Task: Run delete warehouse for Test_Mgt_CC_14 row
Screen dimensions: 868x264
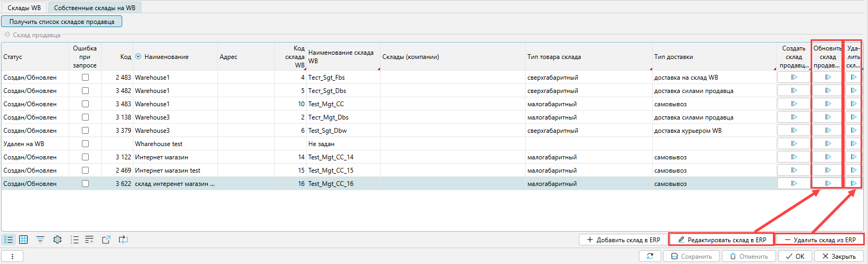Action: tap(853, 157)
